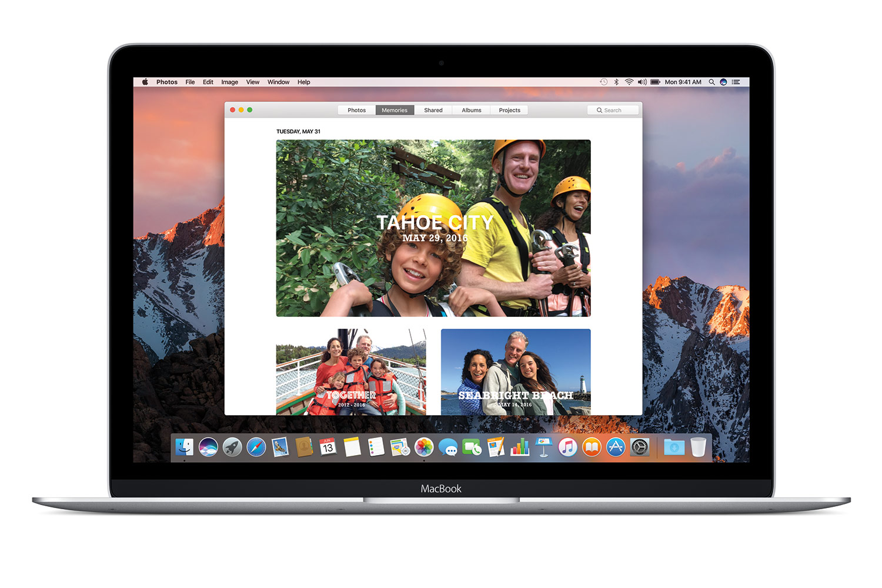Screen dimensions: 882x588
Task: Select the Memories tab
Action: (395, 110)
